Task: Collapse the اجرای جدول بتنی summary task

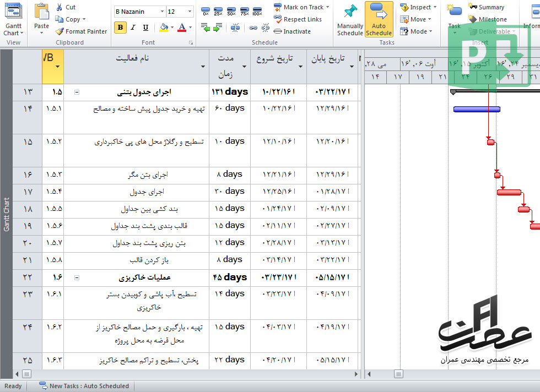Action: pyautogui.click(x=77, y=92)
